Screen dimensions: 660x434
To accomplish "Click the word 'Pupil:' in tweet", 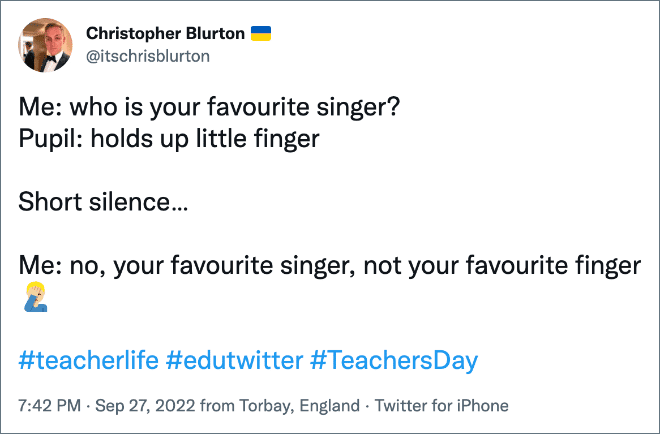I will pos(51,138).
